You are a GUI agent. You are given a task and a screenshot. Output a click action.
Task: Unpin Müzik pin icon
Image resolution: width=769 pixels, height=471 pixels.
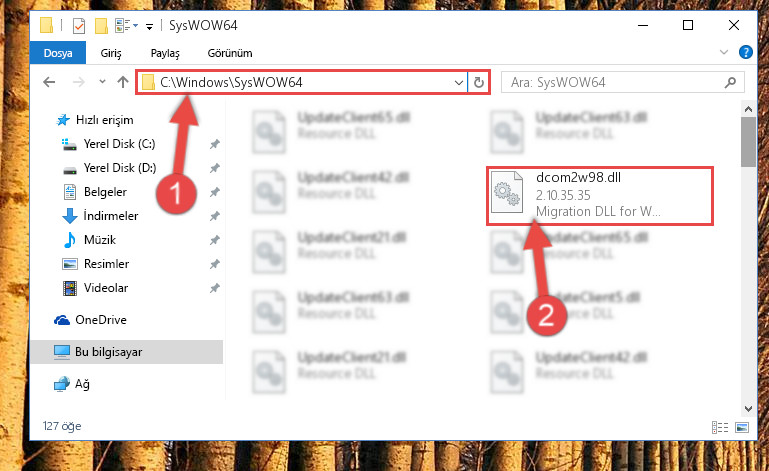(x=214, y=240)
